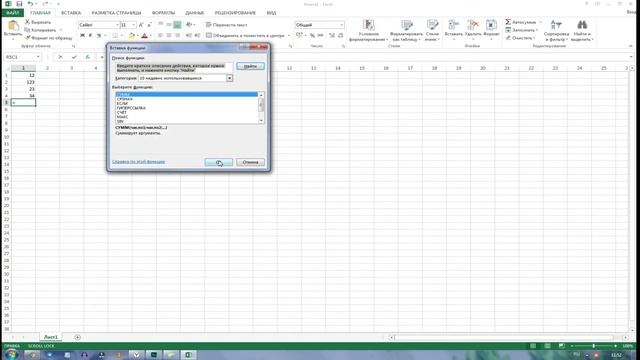Click the fx insert function button
This screenshot has width=640, height=360.
pyautogui.click(x=87, y=57)
